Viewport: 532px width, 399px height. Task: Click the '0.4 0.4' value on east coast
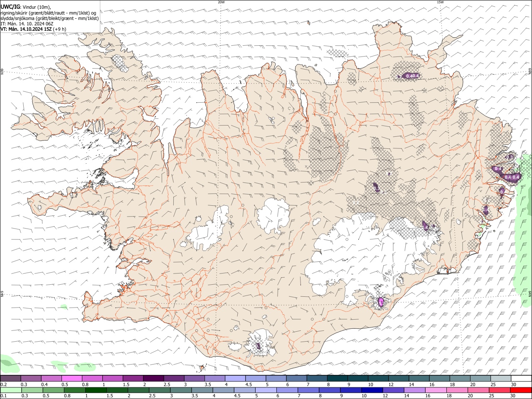512,177
